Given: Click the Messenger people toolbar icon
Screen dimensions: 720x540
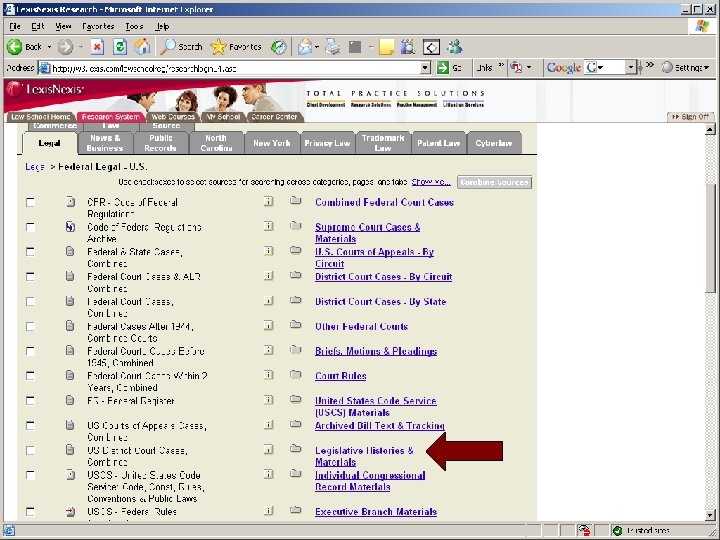Looking at the screenshot, I should coord(455,46).
